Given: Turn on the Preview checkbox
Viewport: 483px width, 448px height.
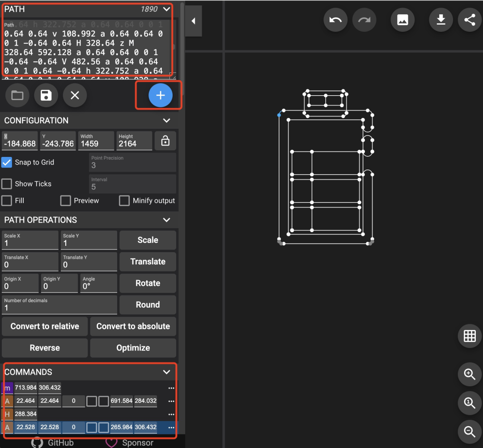Looking at the screenshot, I should [x=65, y=201].
